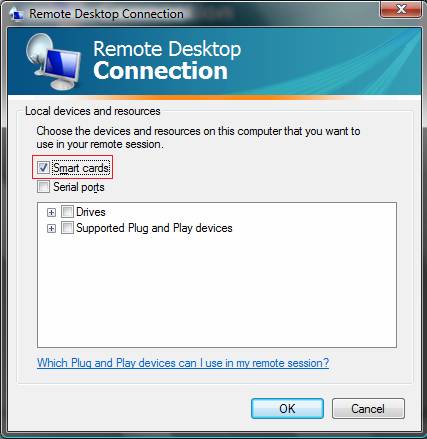Click the Serial ports label text
This screenshot has height=439, width=427.
[x=79, y=187]
